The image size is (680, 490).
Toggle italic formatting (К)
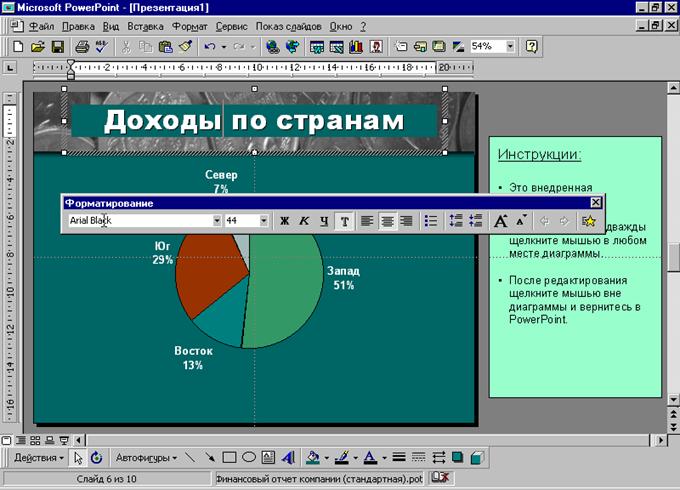tap(304, 221)
